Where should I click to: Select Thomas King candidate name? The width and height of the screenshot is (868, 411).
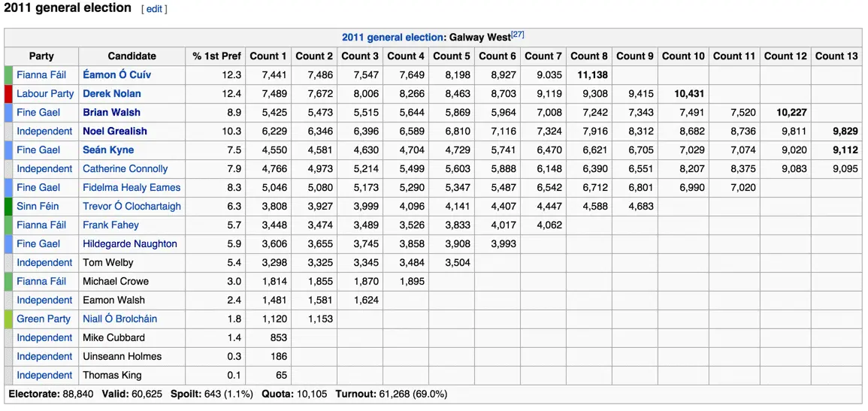[x=113, y=375]
